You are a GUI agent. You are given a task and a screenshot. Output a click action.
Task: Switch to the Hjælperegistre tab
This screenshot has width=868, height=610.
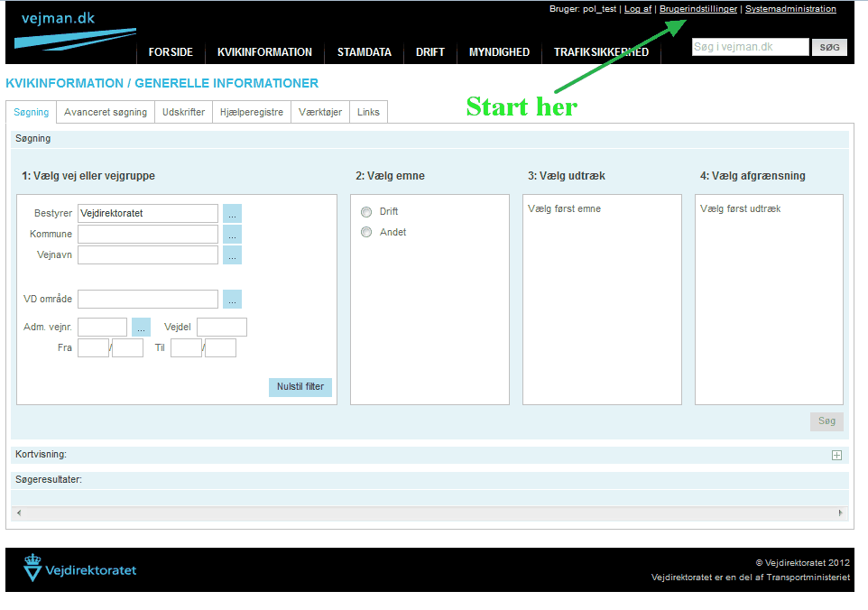click(252, 113)
